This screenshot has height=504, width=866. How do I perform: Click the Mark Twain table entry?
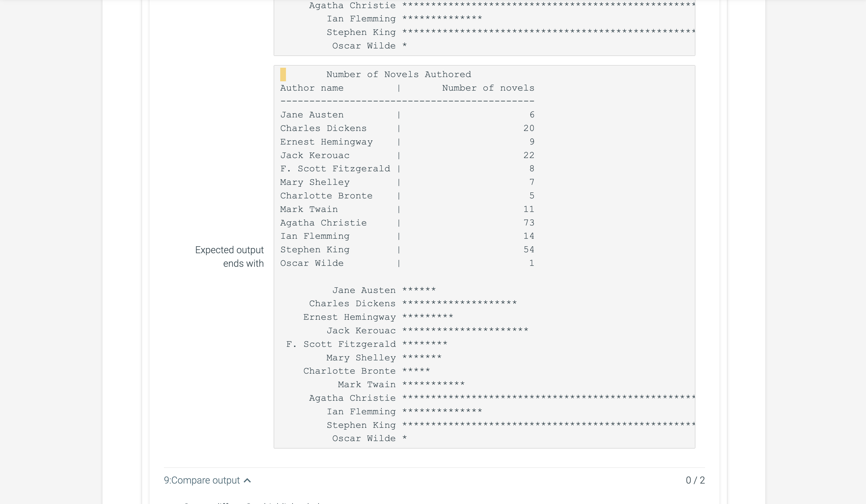(308, 209)
